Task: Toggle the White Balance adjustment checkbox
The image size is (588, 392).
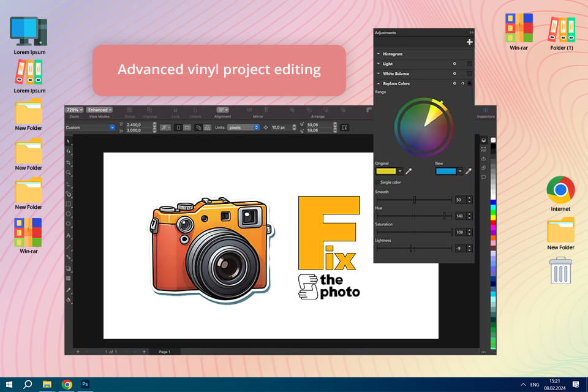Action: 470,73
